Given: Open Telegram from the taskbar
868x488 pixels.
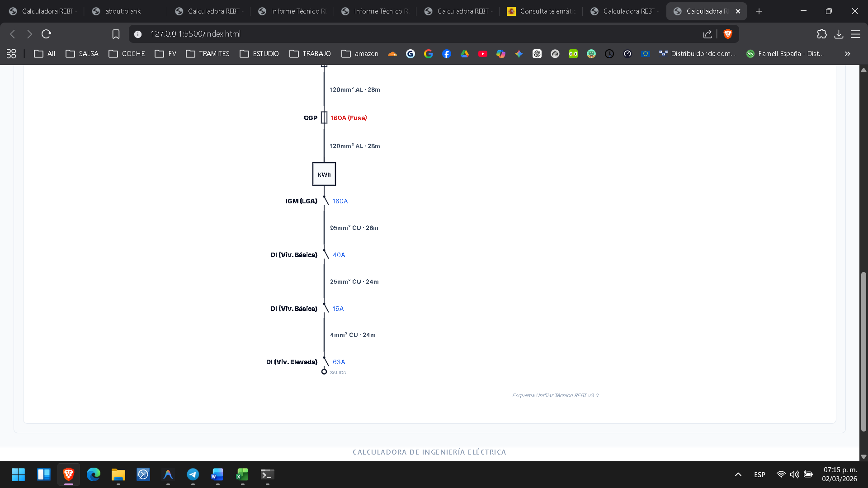Looking at the screenshot, I should pyautogui.click(x=193, y=474).
